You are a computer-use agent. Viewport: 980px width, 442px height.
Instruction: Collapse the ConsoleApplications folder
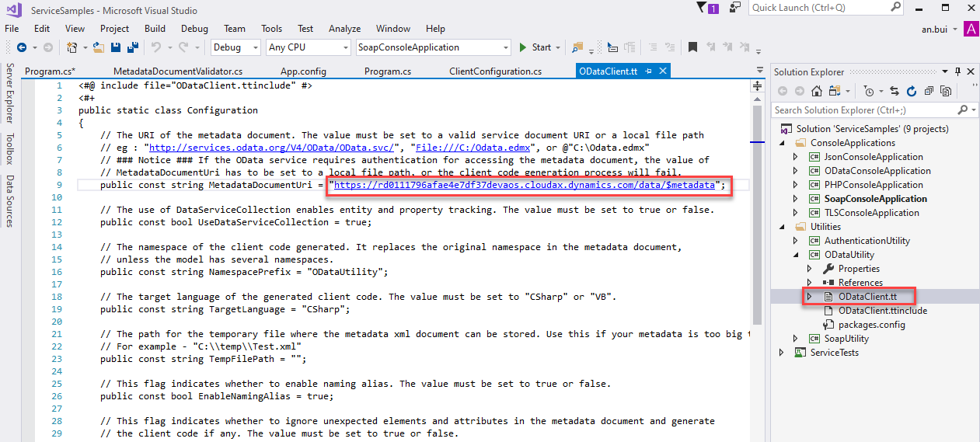(782, 143)
